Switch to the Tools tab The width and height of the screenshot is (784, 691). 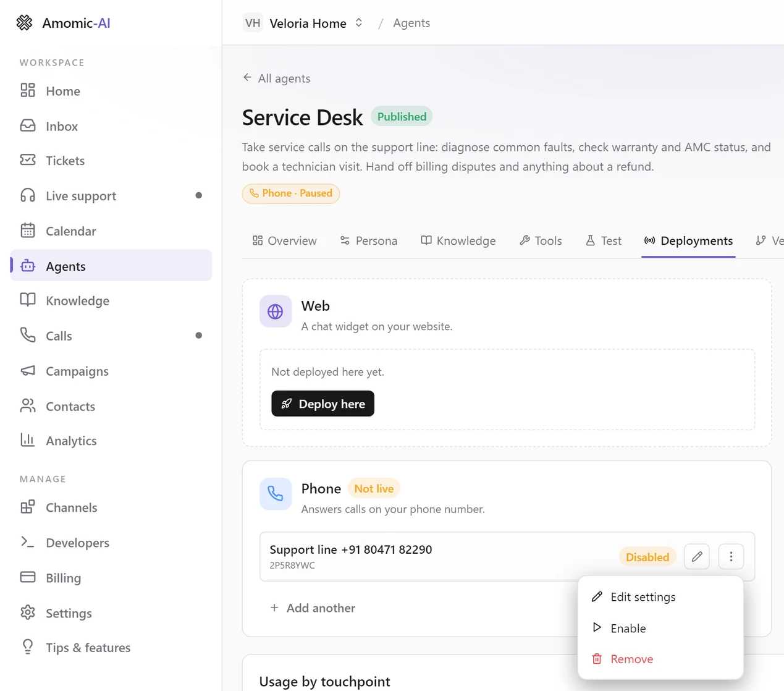click(x=541, y=240)
